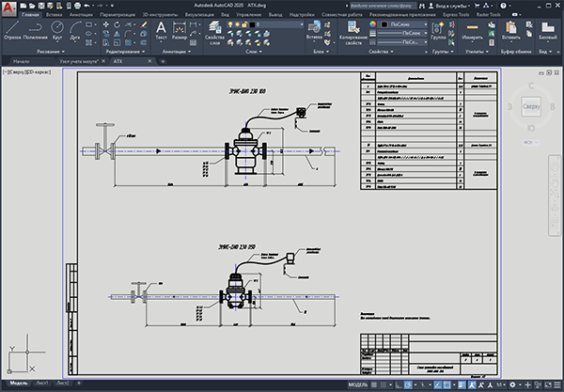Click the Измерить measure tool

pos(472,30)
